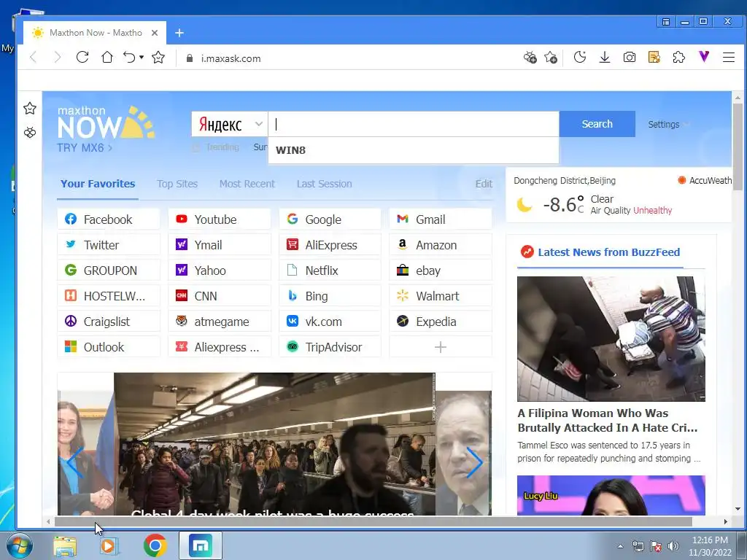Switch to Last Session tab
The width and height of the screenshot is (747, 560).
[324, 184]
